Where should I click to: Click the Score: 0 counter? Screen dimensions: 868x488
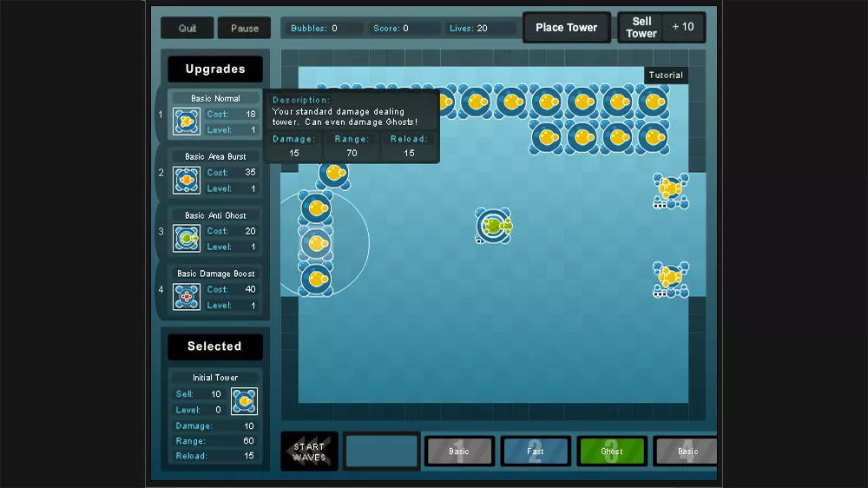[x=403, y=29]
